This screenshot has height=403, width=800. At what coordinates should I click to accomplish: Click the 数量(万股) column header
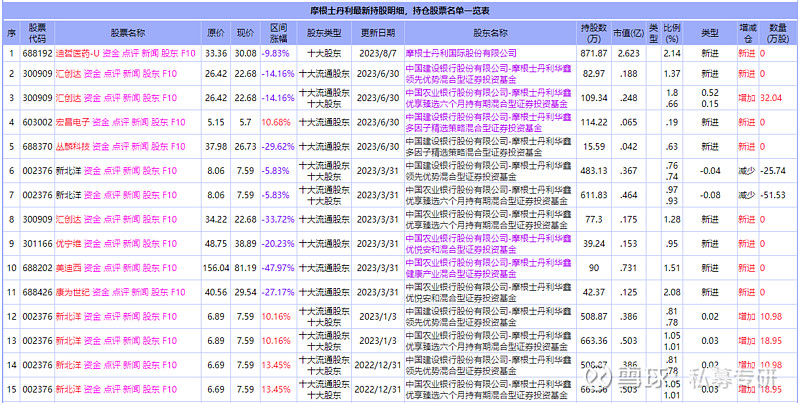pos(778,33)
